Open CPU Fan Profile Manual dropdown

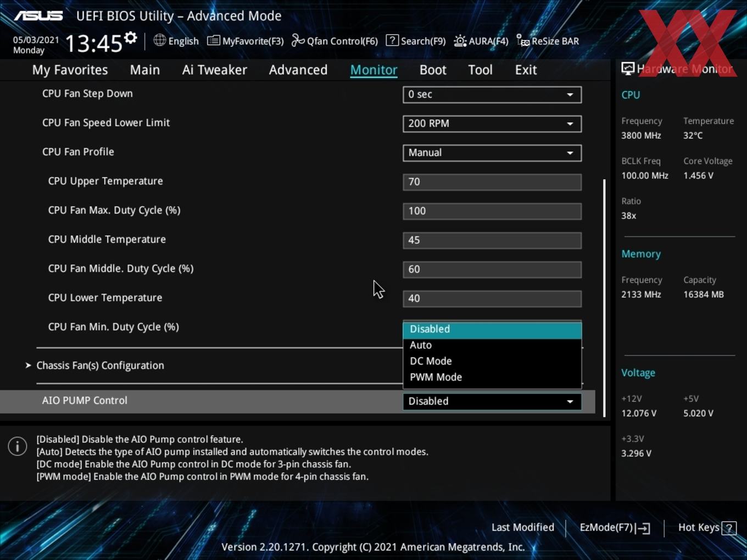tap(492, 153)
